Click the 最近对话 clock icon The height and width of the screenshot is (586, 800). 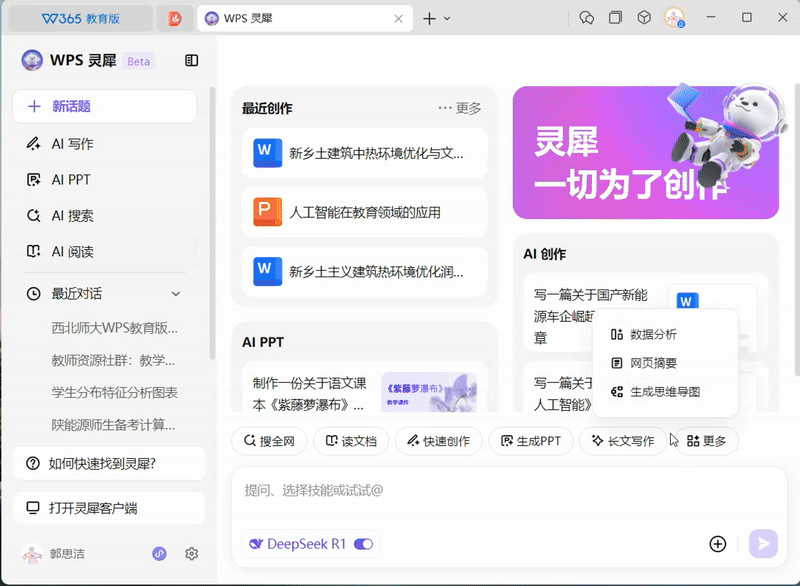tap(33, 294)
